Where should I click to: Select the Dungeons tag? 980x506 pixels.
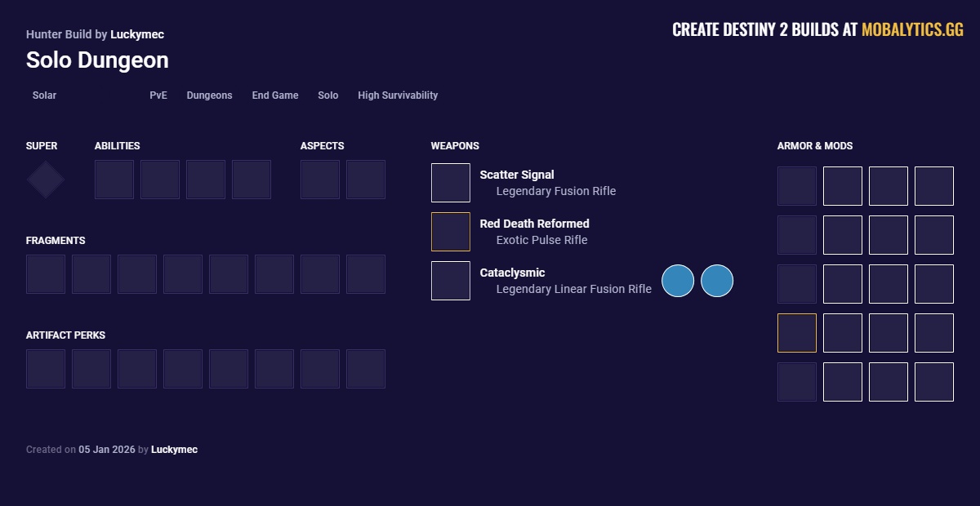[209, 95]
